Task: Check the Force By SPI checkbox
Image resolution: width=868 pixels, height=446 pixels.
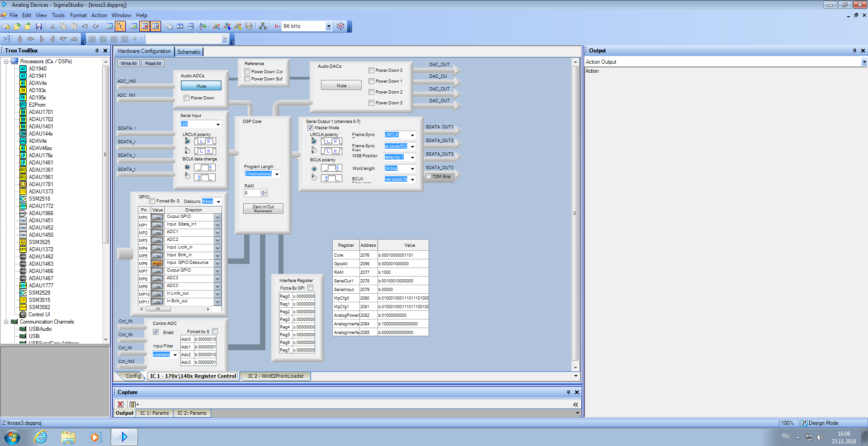Action: tap(311, 288)
